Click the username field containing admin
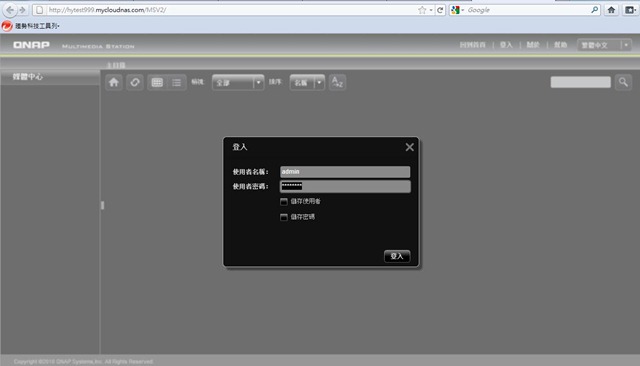The width and height of the screenshot is (640, 366). pyautogui.click(x=345, y=172)
